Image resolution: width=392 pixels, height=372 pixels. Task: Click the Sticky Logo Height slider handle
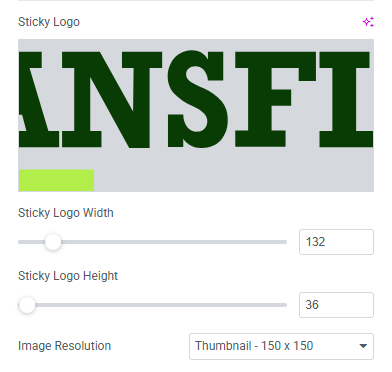[27, 305]
